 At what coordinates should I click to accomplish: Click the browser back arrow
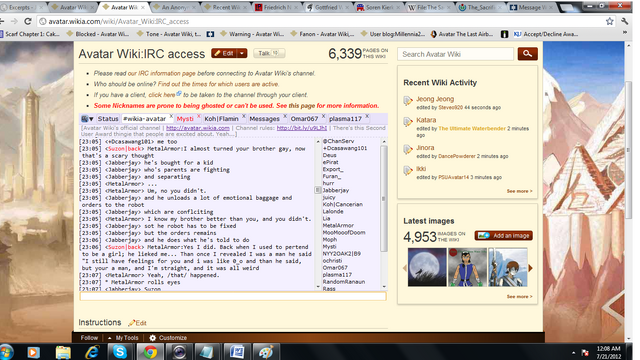pyautogui.click(x=2, y=21)
